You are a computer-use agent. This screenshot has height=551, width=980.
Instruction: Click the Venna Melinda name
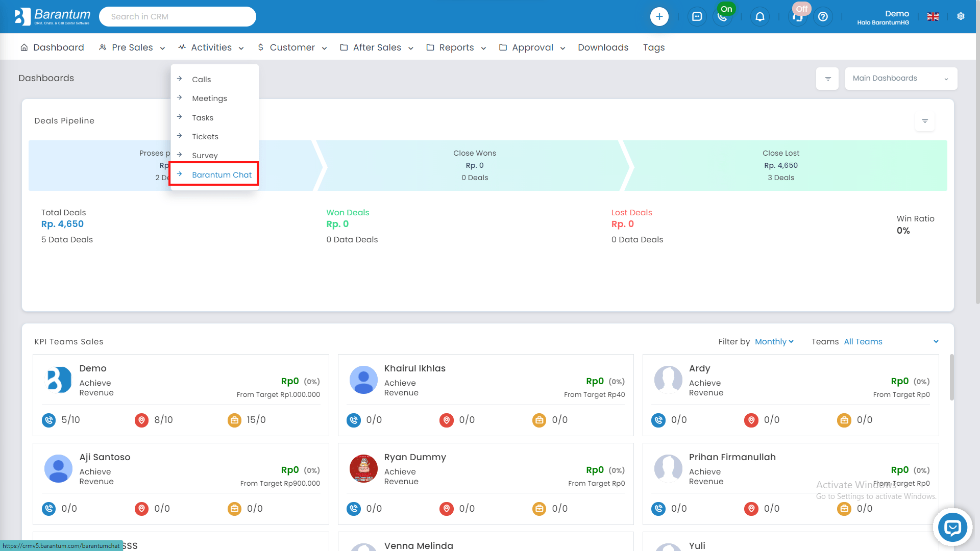coord(419,545)
